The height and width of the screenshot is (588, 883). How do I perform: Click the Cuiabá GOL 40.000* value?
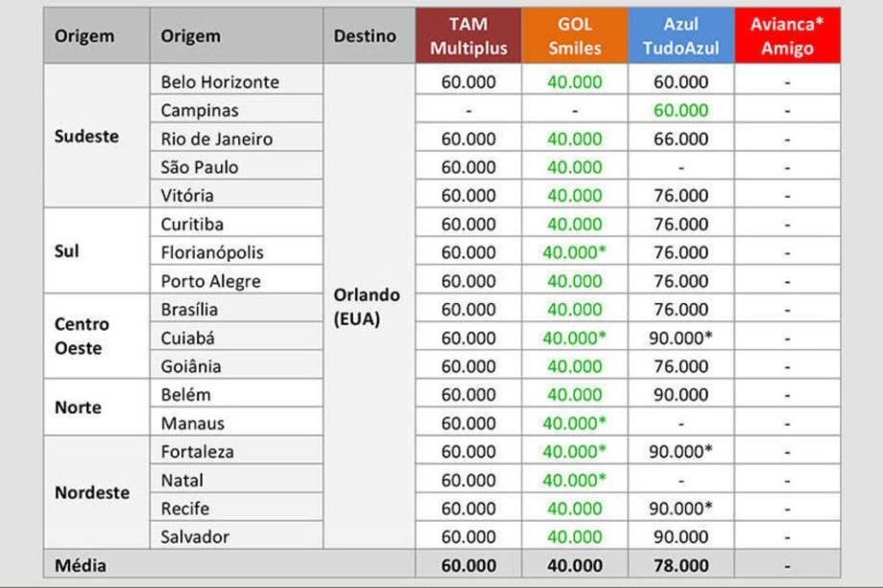pos(575,339)
